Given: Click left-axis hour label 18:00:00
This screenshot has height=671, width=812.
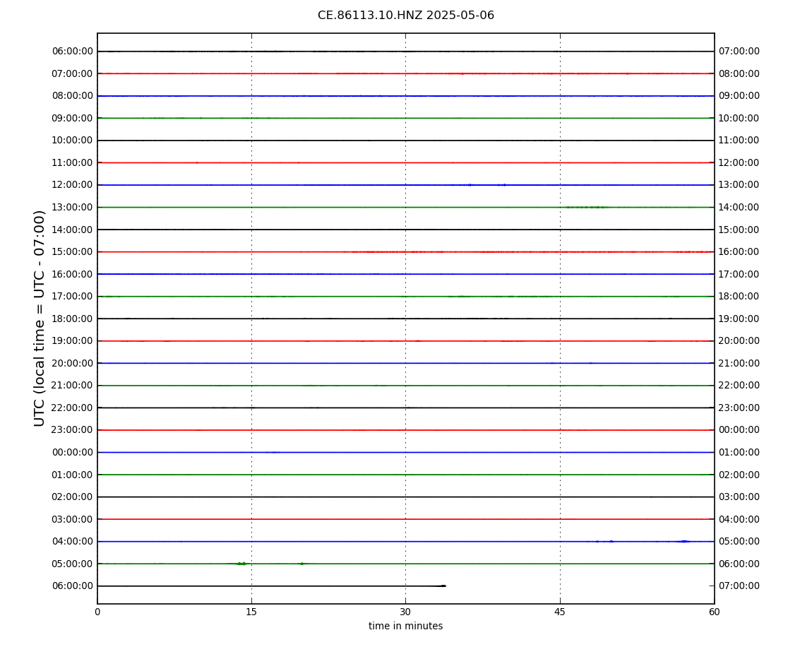Looking at the screenshot, I should [73, 319].
